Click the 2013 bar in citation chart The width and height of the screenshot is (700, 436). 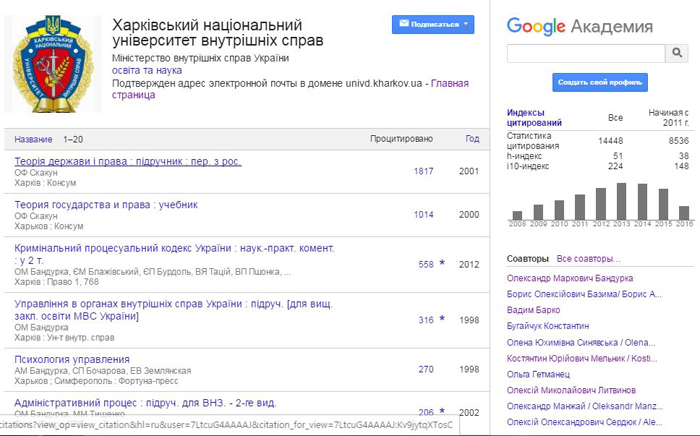click(x=622, y=200)
